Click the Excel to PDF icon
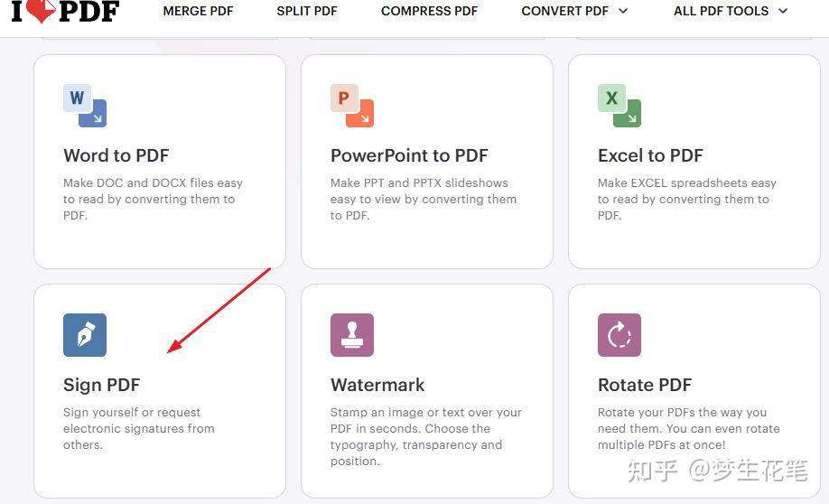 click(x=619, y=106)
